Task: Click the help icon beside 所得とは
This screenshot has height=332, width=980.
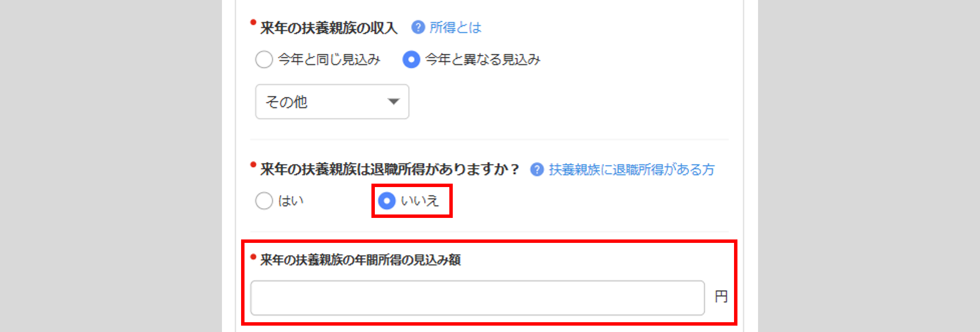Action: 418,27
